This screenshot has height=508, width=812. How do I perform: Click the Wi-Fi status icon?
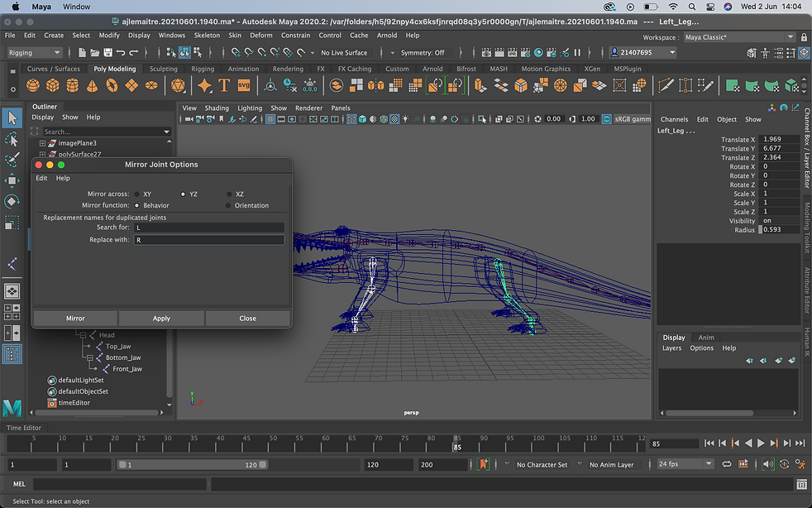tap(673, 7)
